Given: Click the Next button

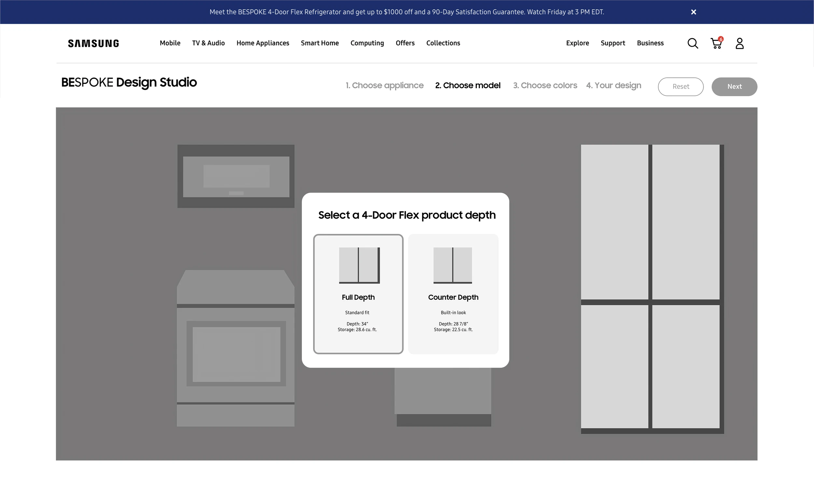Looking at the screenshot, I should [x=734, y=87].
